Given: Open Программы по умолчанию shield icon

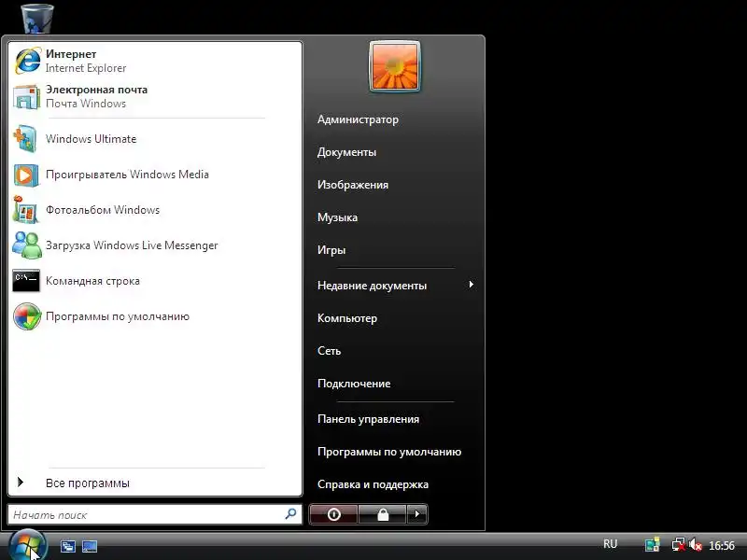Looking at the screenshot, I should coord(27,316).
